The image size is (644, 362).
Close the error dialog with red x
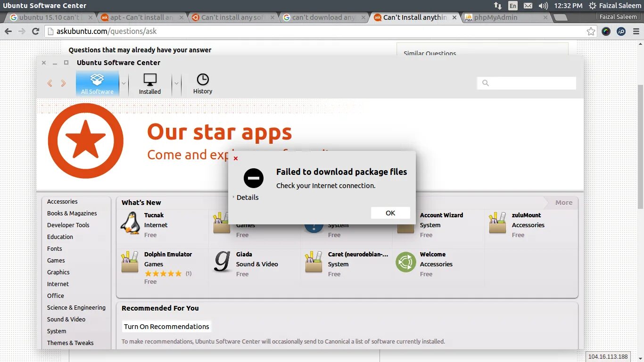pyautogui.click(x=236, y=158)
